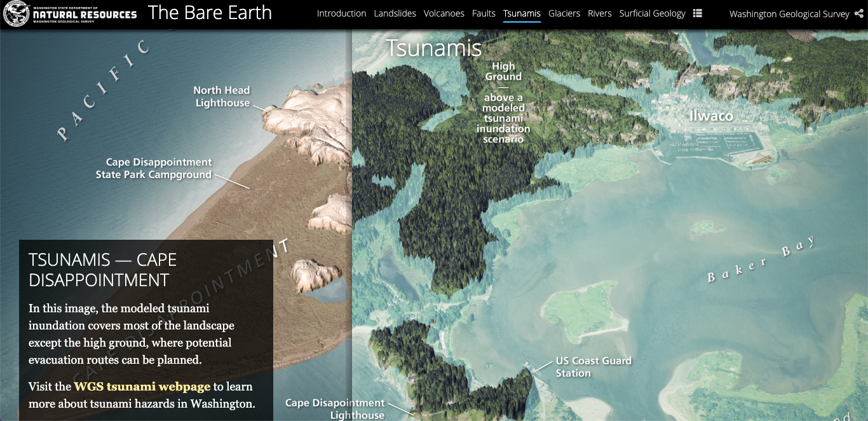868x421 pixels.
Task: Select the Tsunamis tab
Action: (x=522, y=13)
